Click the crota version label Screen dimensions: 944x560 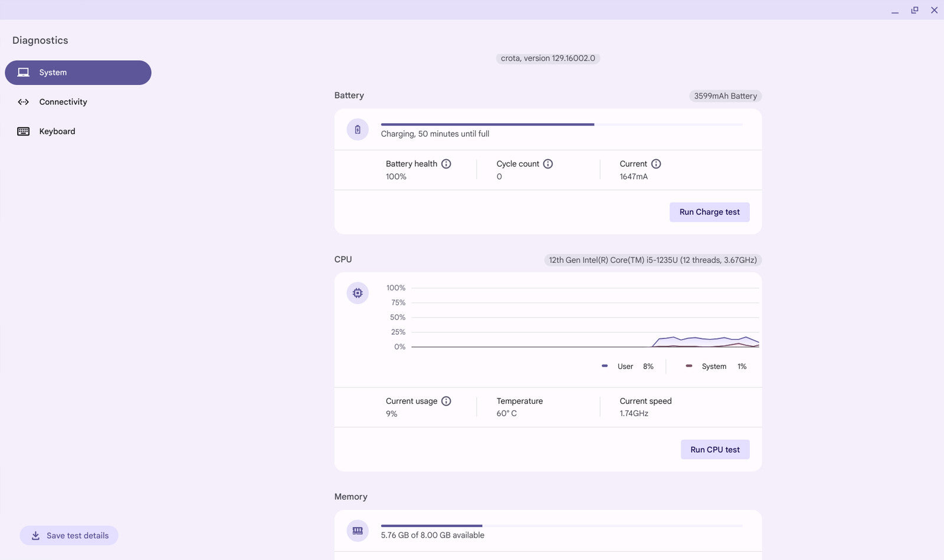click(x=548, y=58)
